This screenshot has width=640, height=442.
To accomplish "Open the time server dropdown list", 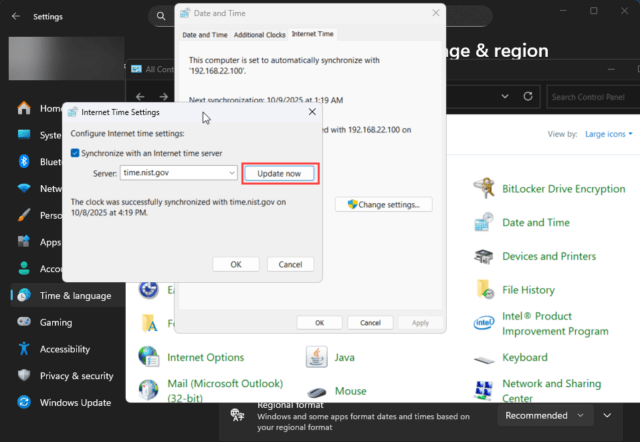I will (x=231, y=173).
